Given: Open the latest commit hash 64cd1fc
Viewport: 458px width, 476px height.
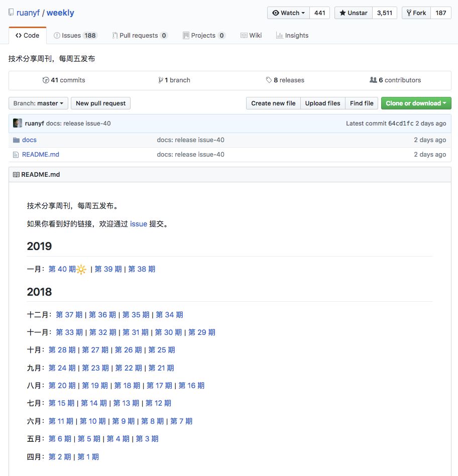Looking at the screenshot, I should pyautogui.click(x=401, y=123).
